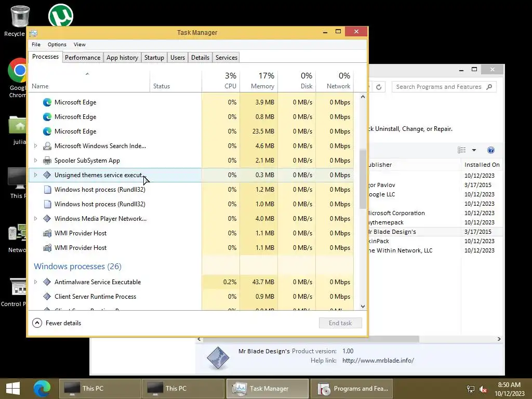Expand the Spooler SubSystem App process
The image size is (532, 399).
coord(36,161)
